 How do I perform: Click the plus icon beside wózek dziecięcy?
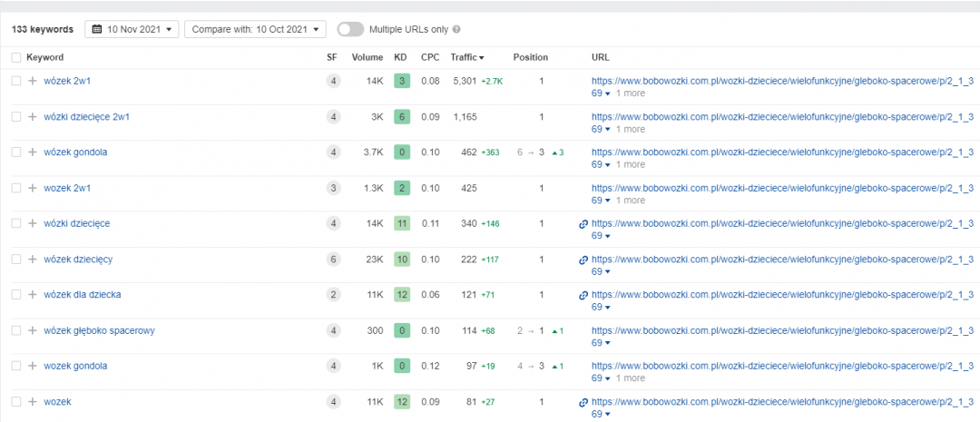[33, 260]
